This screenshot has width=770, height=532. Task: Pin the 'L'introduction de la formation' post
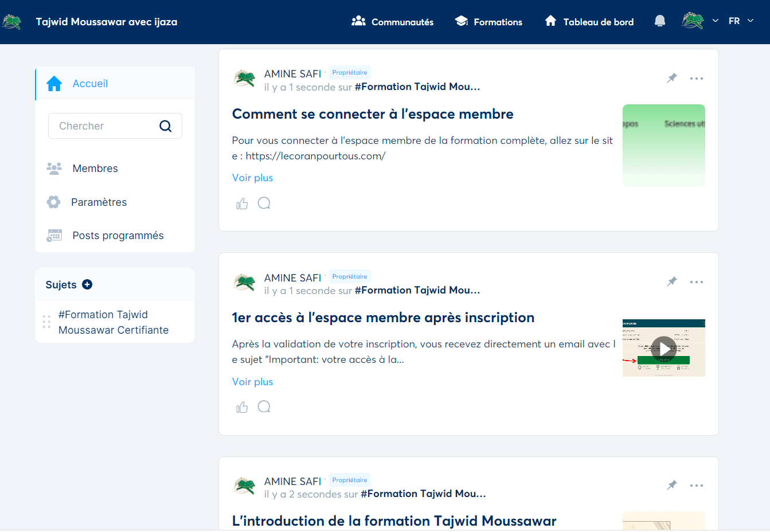coord(672,485)
